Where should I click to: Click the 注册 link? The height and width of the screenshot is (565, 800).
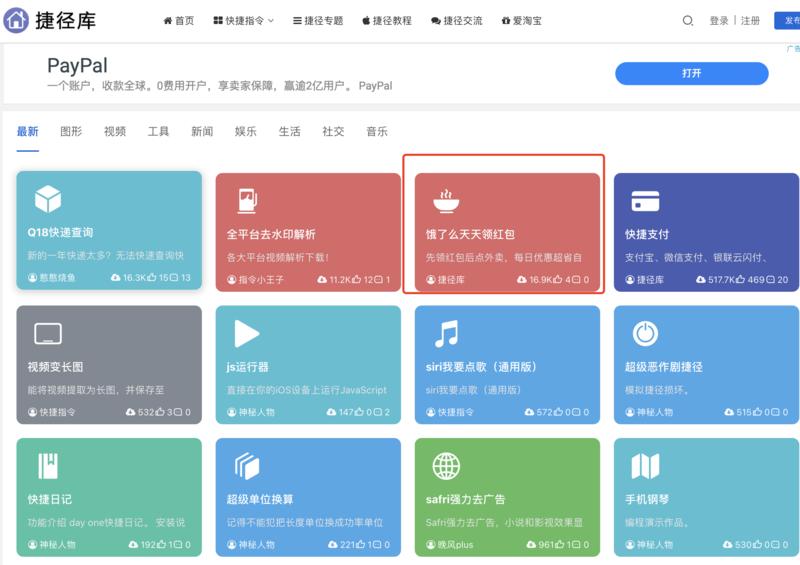pos(750,21)
